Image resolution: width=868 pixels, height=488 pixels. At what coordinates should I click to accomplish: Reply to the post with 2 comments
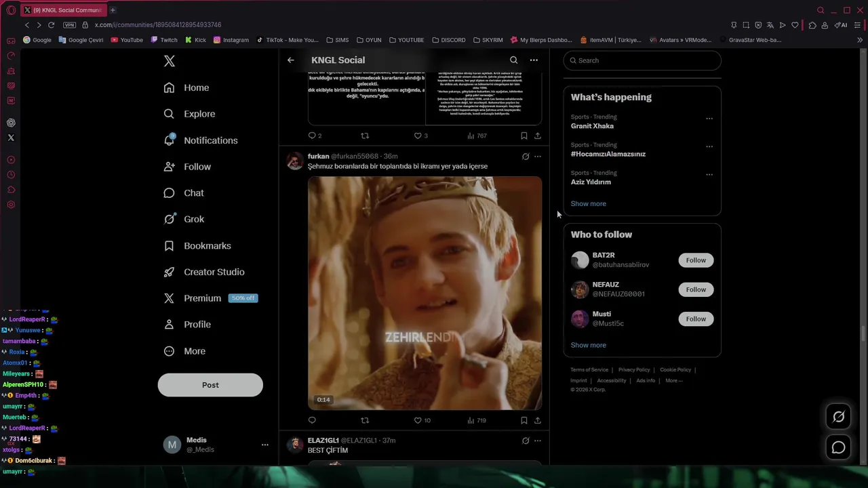315,136
